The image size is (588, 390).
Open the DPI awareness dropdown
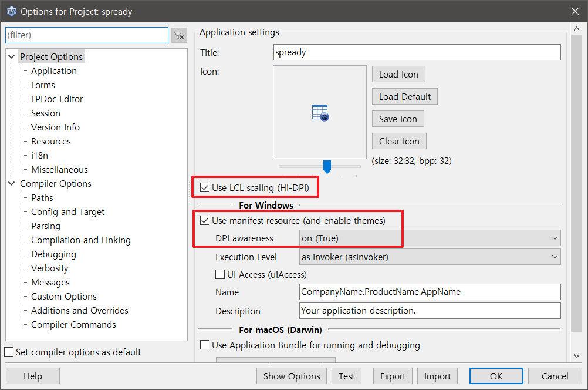(x=430, y=238)
